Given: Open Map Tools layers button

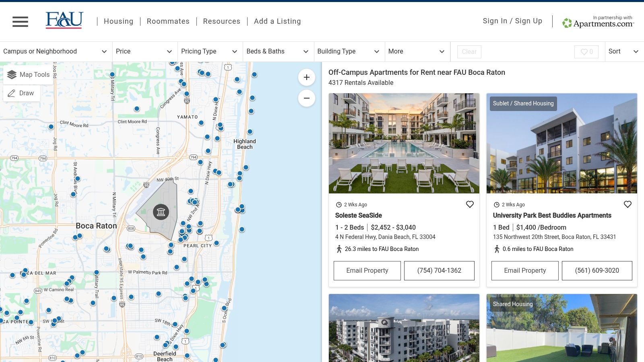Looking at the screenshot, I should (x=28, y=74).
